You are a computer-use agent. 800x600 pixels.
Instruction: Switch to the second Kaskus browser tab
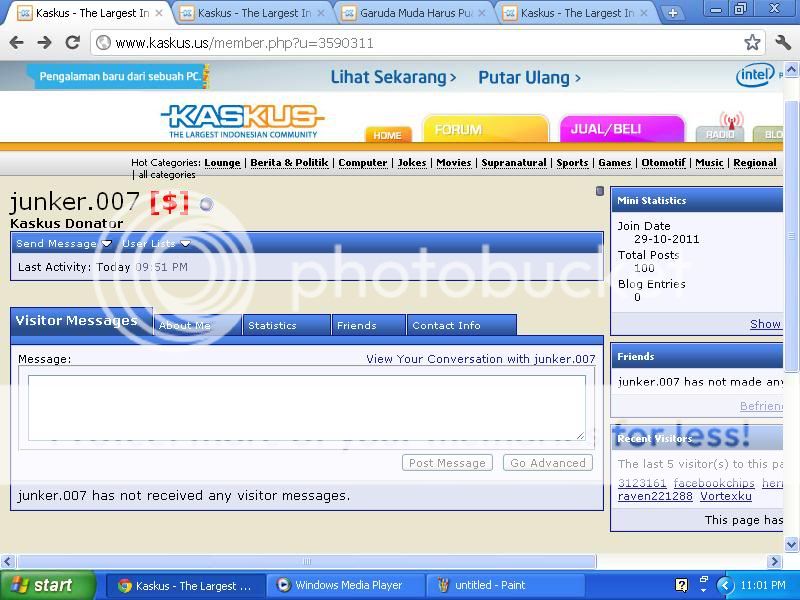pos(254,13)
